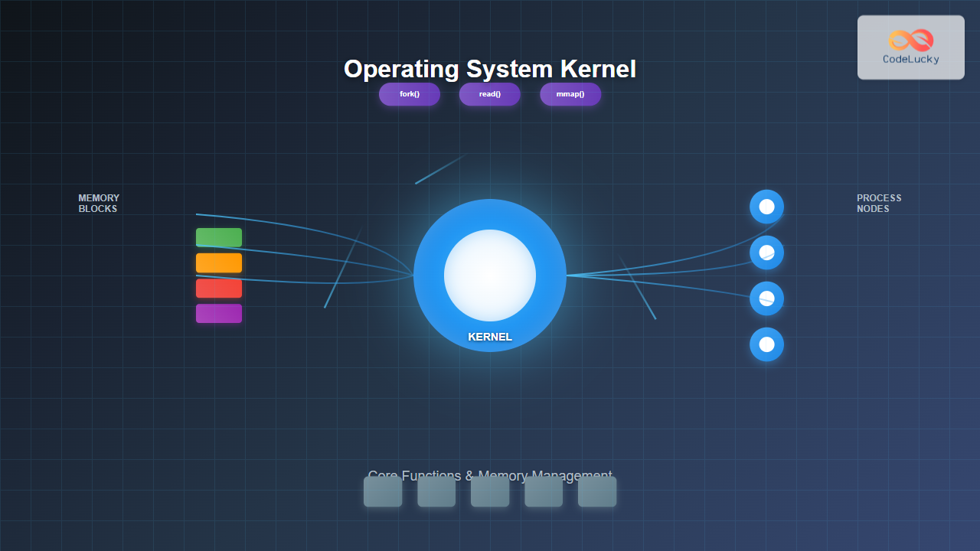Viewport: 980px width, 551px height.
Task: Choose the red memory block
Action: [x=219, y=289]
